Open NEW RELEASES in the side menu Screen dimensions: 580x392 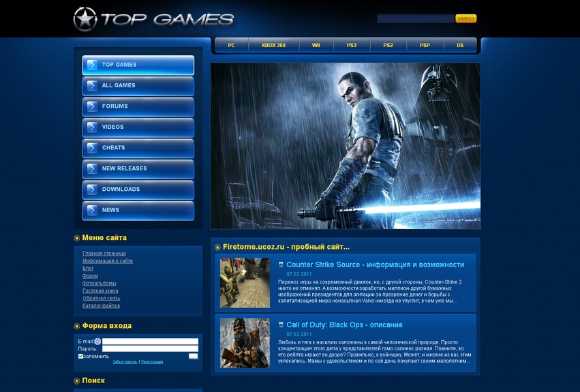[x=138, y=168]
